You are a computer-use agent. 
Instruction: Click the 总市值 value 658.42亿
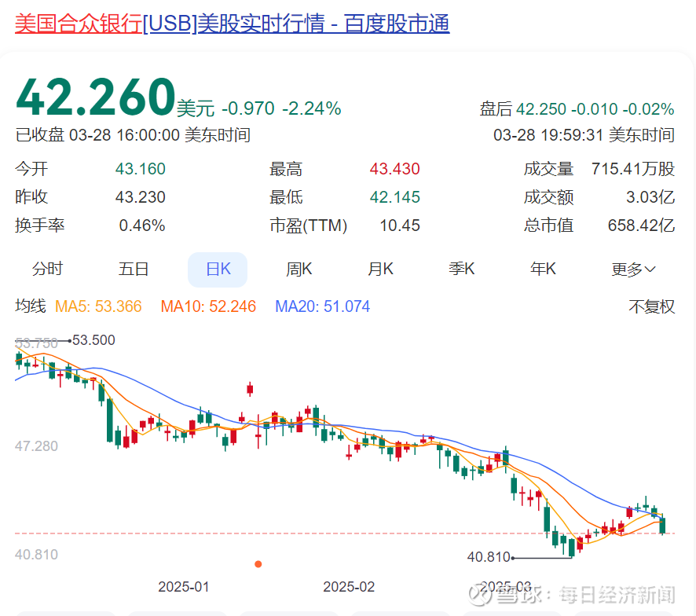tap(641, 225)
